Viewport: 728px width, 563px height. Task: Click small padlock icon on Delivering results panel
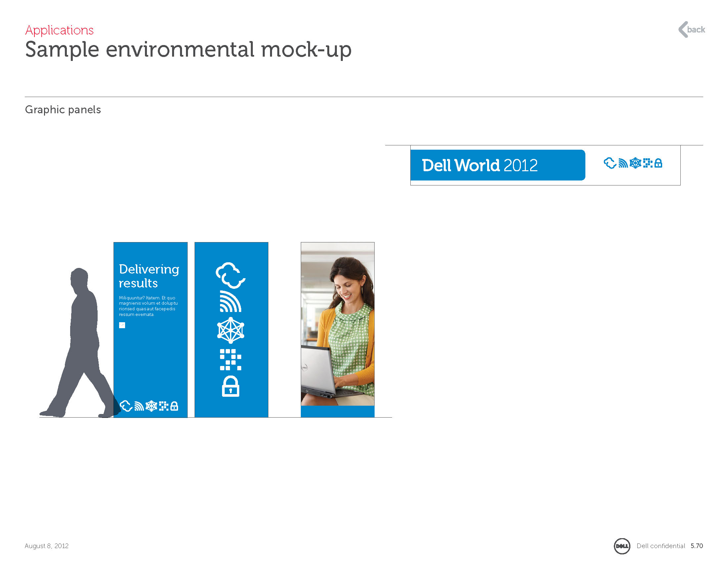(174, 406)
